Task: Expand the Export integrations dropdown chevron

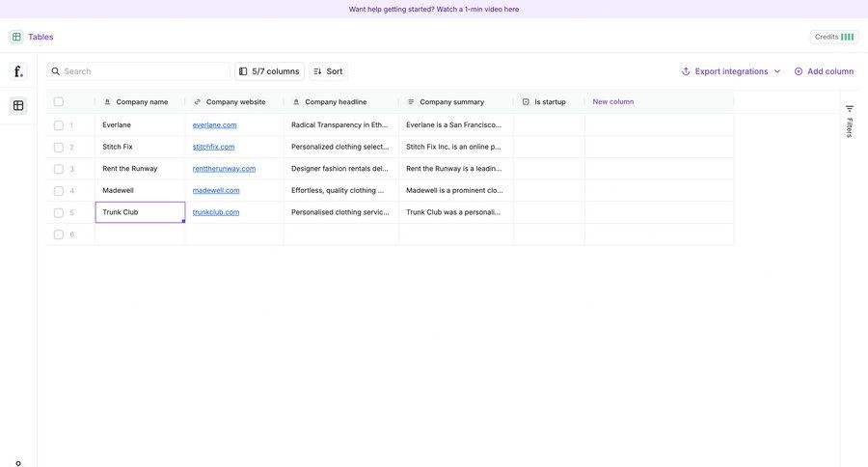Action: 777,71
